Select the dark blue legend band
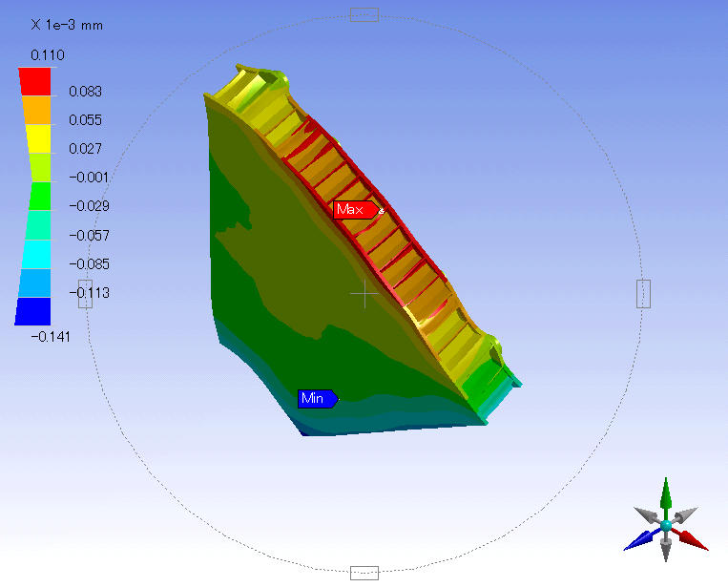This screenshot has height=587, width=728. click(33, 311)
